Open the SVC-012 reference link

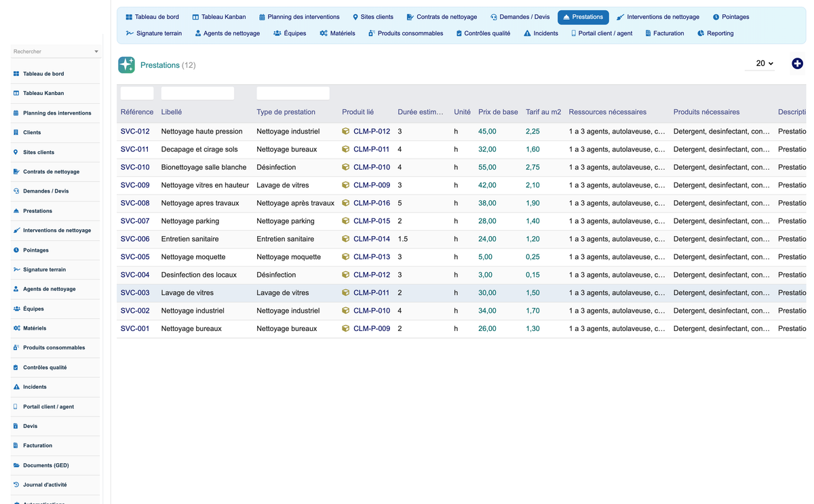click(x=135, y=132)
